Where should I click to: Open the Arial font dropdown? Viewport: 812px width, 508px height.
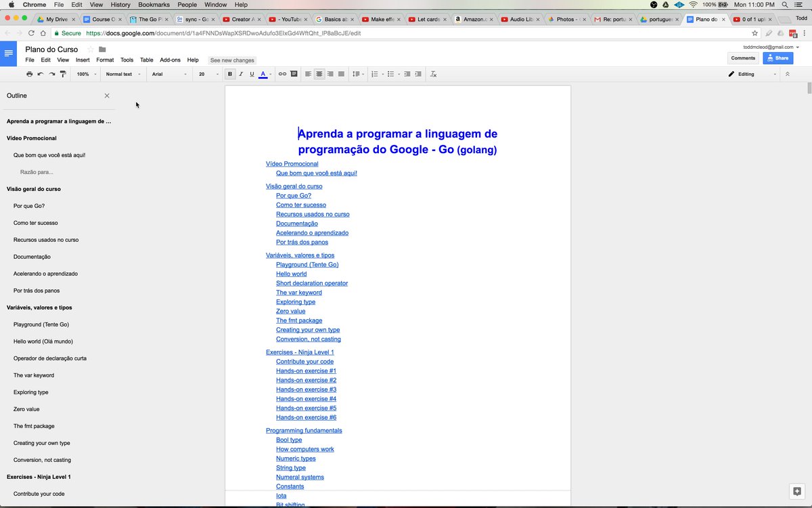coord(169,74)
